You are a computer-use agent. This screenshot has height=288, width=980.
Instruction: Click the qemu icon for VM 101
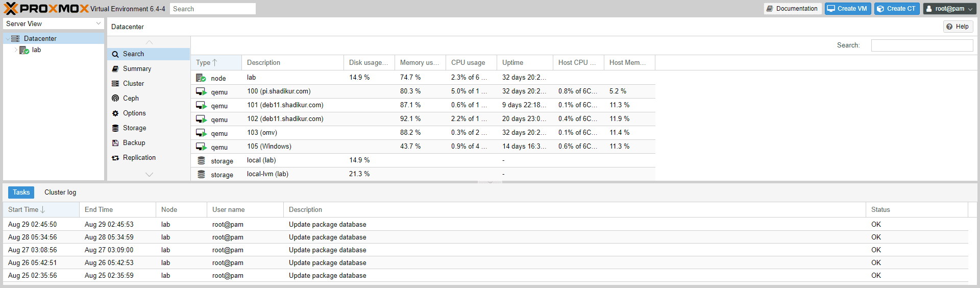[201, 105]
